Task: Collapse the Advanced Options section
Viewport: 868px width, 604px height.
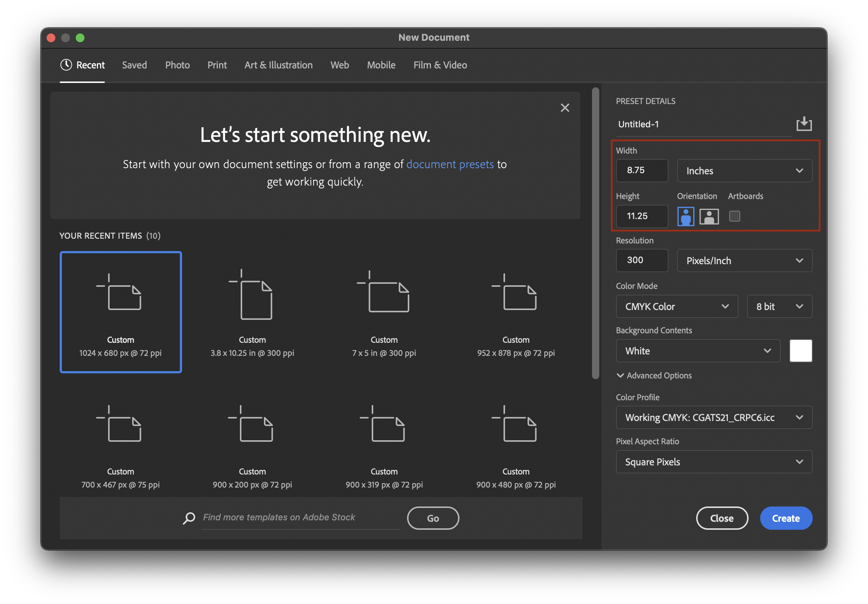Action: click(x=620, y=375)
